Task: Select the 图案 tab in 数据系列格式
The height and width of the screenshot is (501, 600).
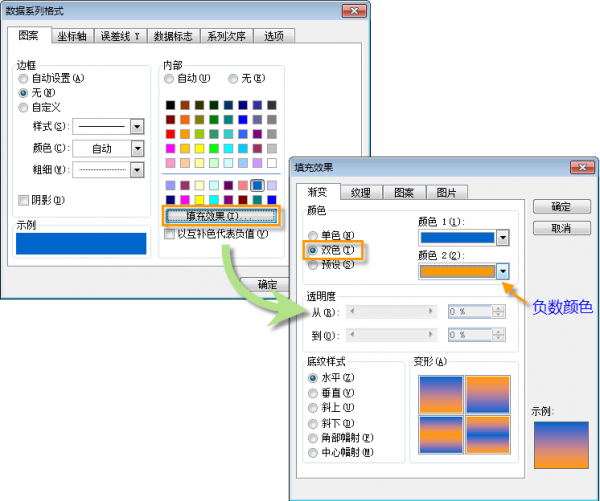Action: click(29, 36)
